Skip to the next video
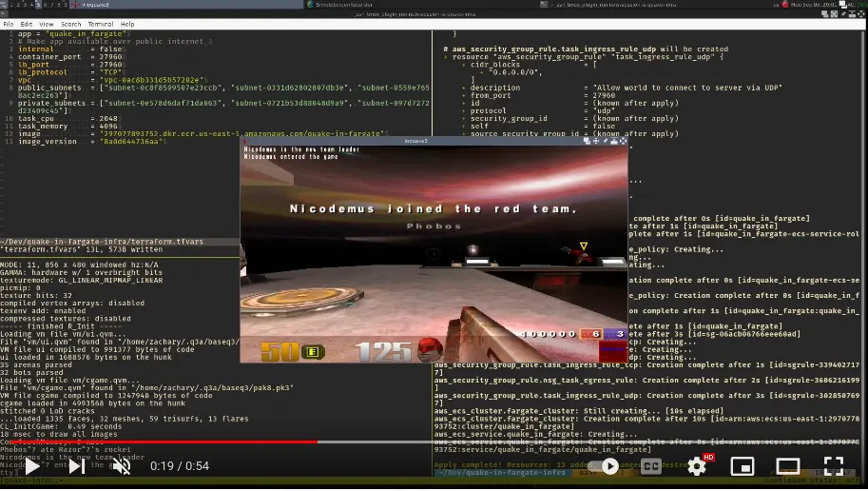 click(x=77, y=466)
